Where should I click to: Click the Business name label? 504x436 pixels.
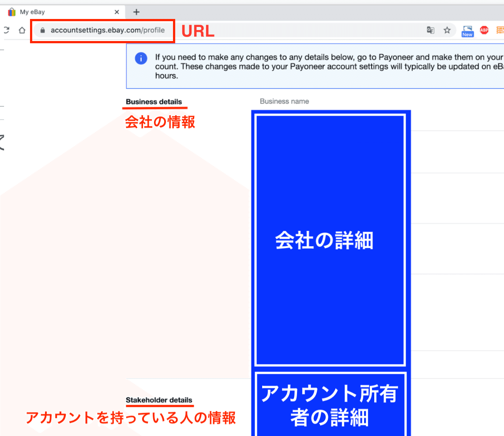pyautogui.click(x=284, y=101)
